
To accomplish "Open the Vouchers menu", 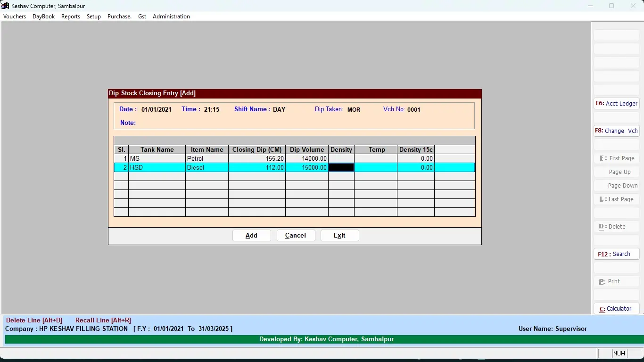I will pyautogui.click(x=15, y=16).
